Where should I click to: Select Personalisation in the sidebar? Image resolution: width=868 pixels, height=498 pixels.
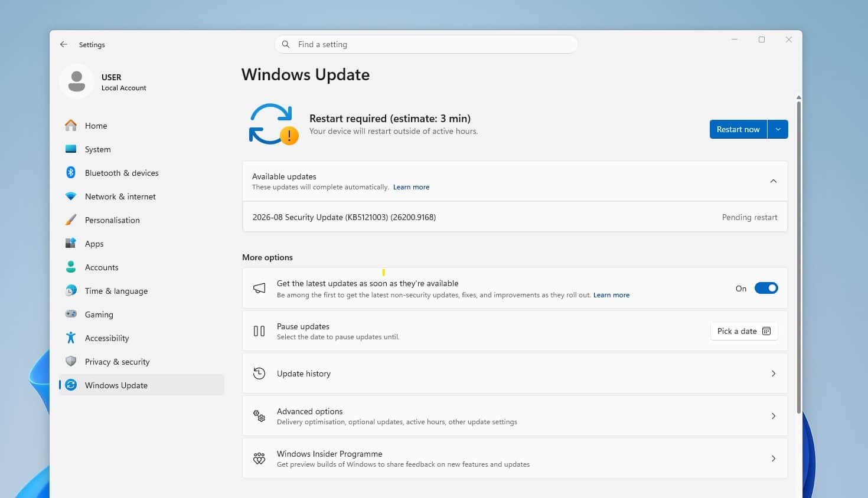(142, 220)
